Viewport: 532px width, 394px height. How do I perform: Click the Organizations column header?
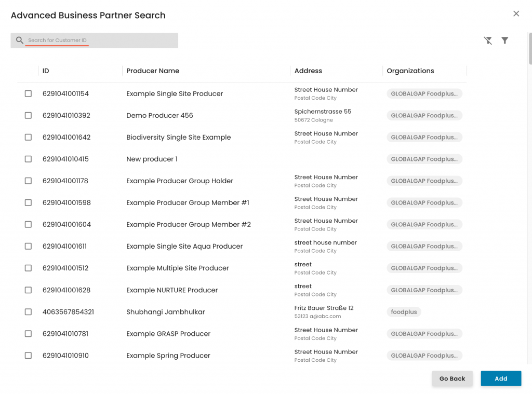(410, 71)
